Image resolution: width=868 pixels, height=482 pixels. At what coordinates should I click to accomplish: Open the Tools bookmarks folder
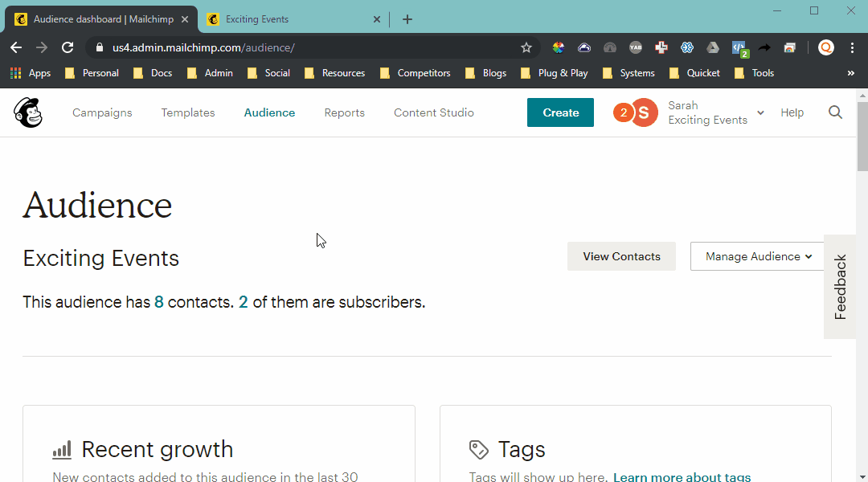pos(754,73)
